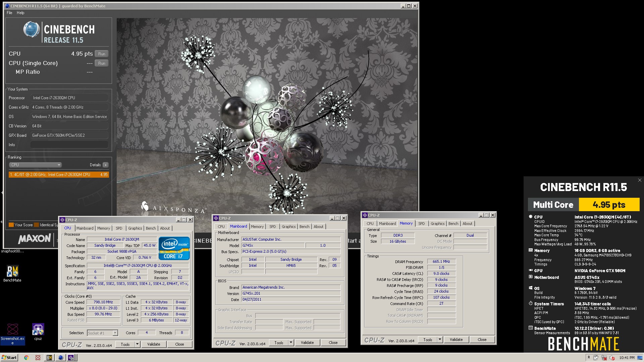Click the title bar icon of CPU-Z Memory window
Screen dimensions: 644x362
point(365,215)
